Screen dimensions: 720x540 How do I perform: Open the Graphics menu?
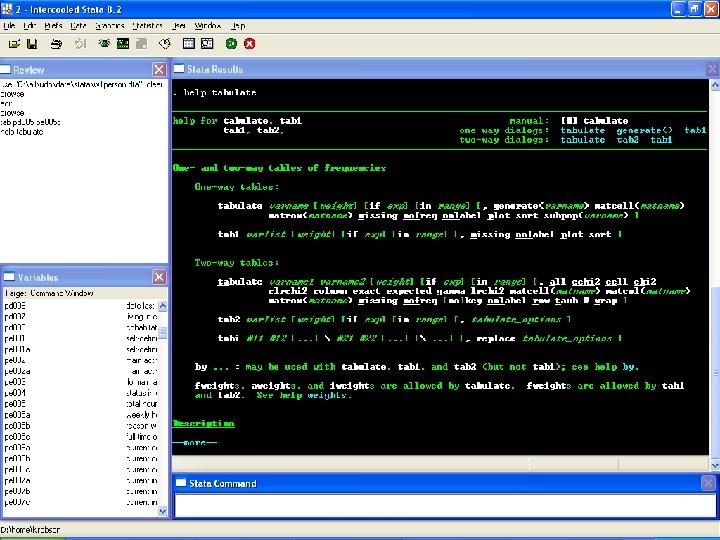coord(110,26)
